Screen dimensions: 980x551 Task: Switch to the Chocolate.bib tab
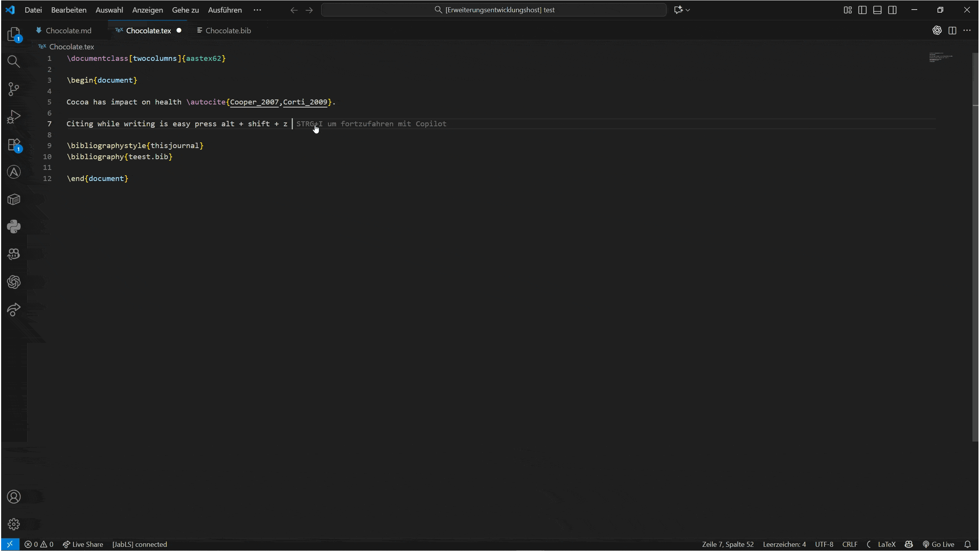pos(228,31)
